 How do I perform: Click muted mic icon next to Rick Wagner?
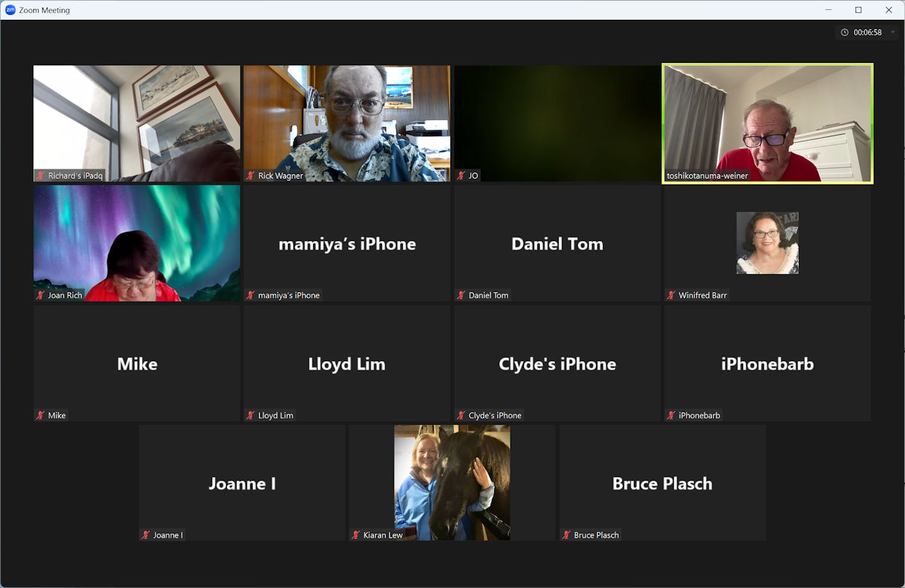[x=251, y=175]
